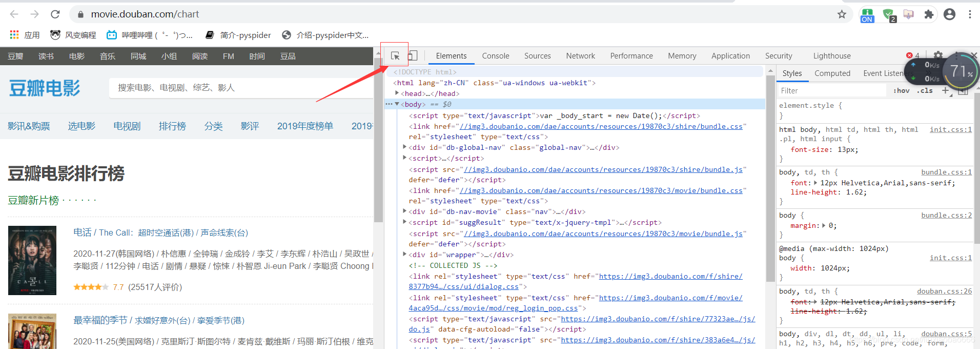Open the 排行榜 movie nav link
980x349 pixels.
[x=172, y=126]
